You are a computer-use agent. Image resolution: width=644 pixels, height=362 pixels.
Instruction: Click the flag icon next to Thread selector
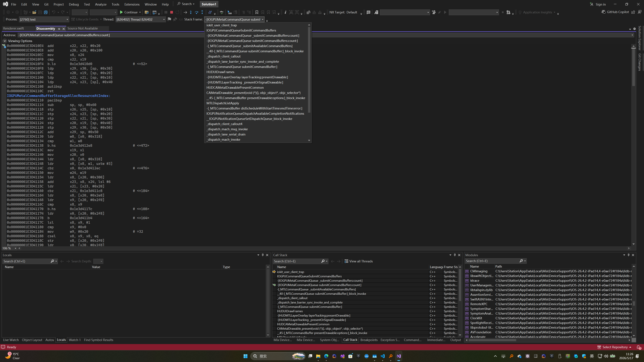(169, 19)
